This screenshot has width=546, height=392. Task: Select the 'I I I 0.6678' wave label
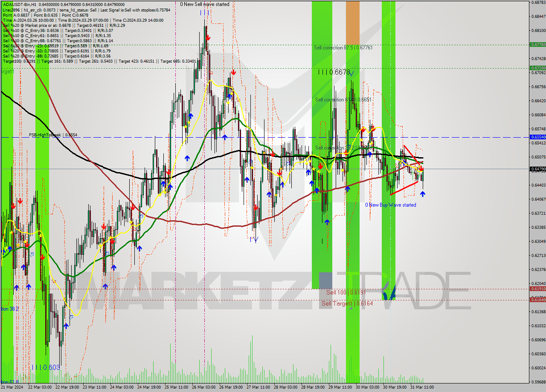(334, 72)
